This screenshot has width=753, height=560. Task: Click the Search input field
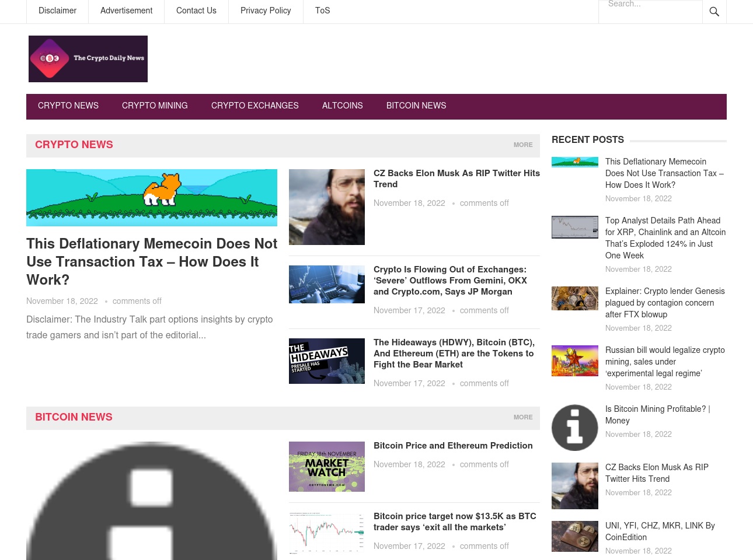tap(650, 11)
